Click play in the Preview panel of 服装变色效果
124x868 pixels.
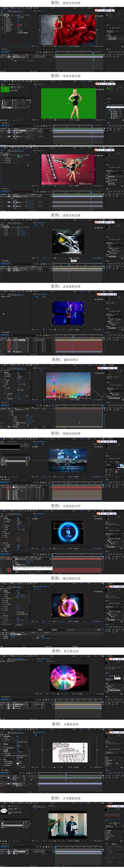115,28
